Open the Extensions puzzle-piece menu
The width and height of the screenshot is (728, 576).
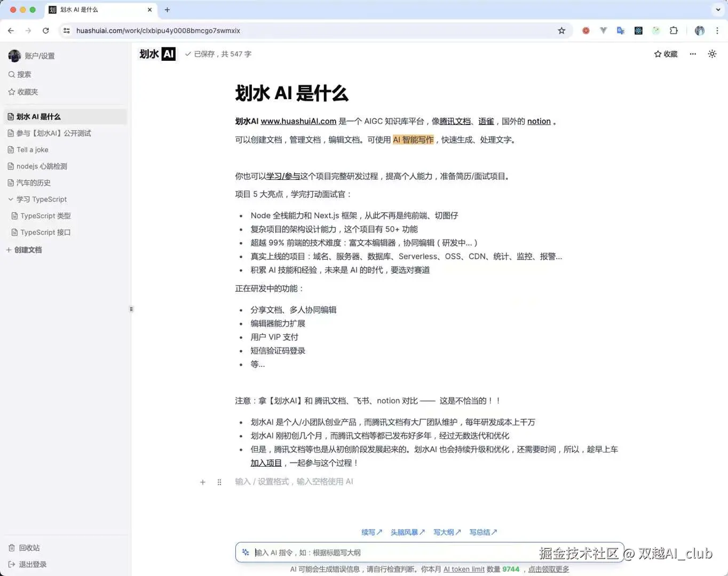674,30
